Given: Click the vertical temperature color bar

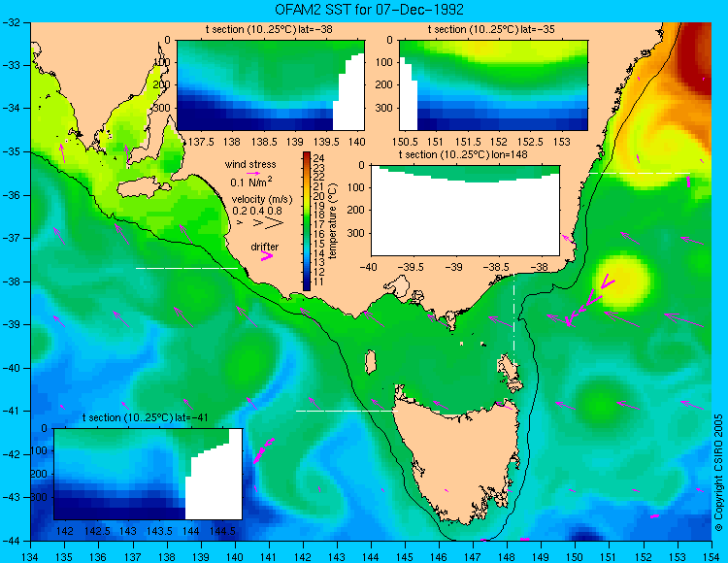Looking at the screenshot, I should (x=307, y=221).
